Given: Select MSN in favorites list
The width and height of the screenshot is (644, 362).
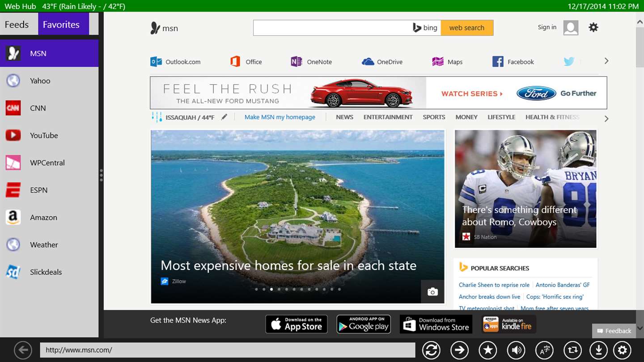Looking at the screenshot, I should tap(49, 53).
